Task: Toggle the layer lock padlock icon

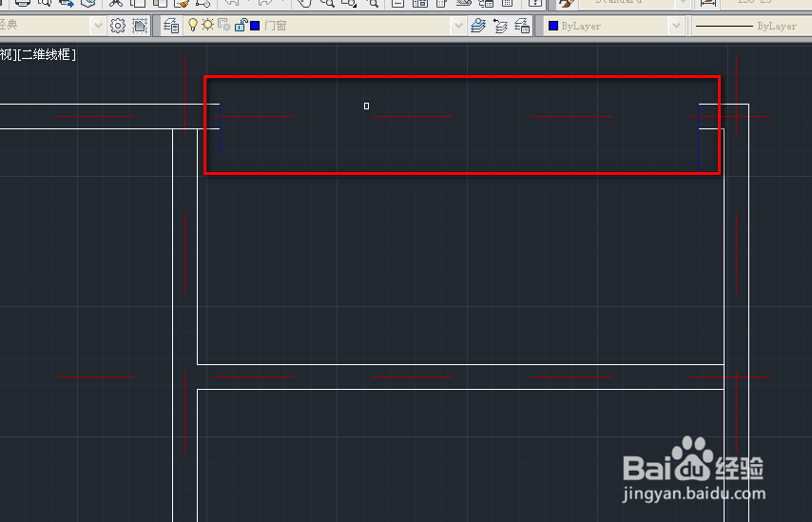Action: pos(241,25)
